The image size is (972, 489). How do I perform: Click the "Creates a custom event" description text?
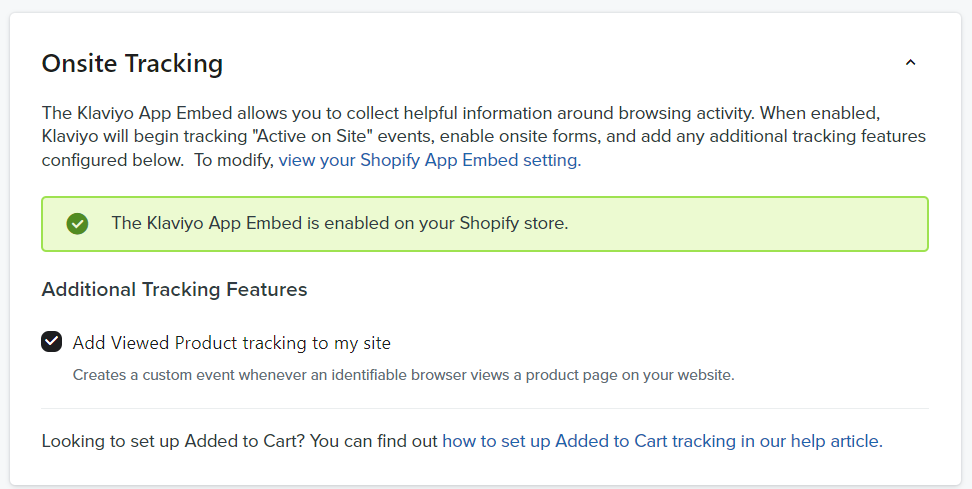(x=403, y=375)
